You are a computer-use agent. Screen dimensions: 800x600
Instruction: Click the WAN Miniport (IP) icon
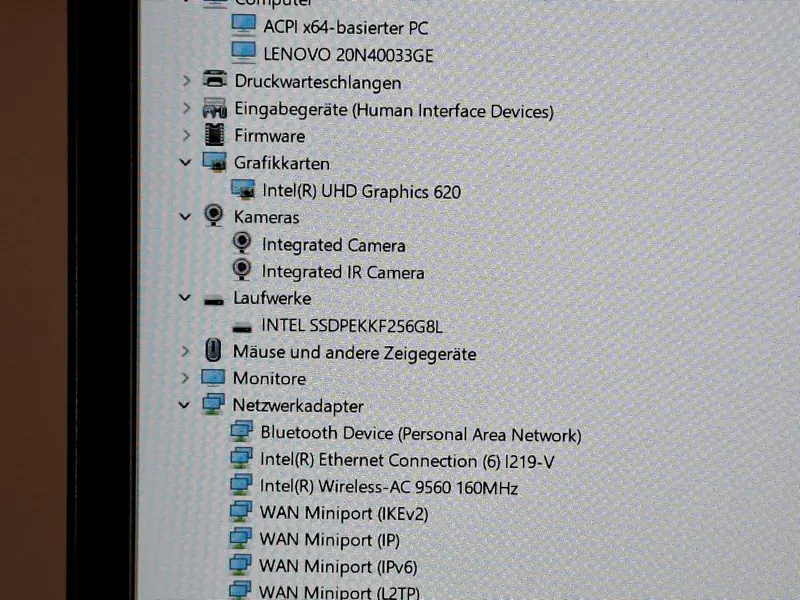(x=240, y=537)
